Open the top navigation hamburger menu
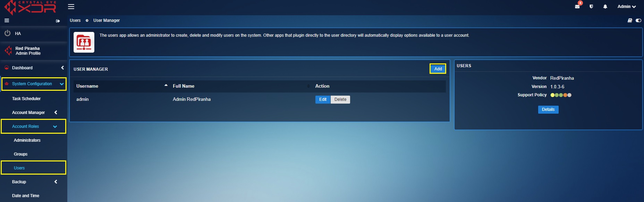644x202 pixels. 71,7
